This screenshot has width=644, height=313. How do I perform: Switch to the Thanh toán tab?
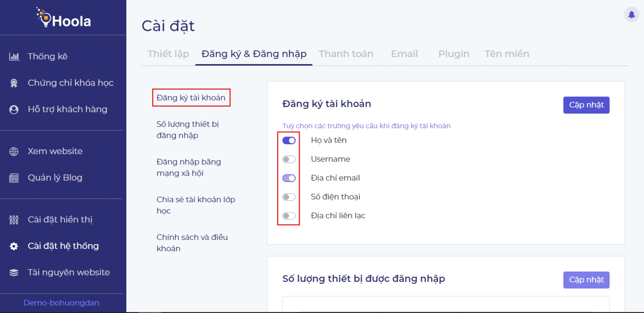click(346, 54)
